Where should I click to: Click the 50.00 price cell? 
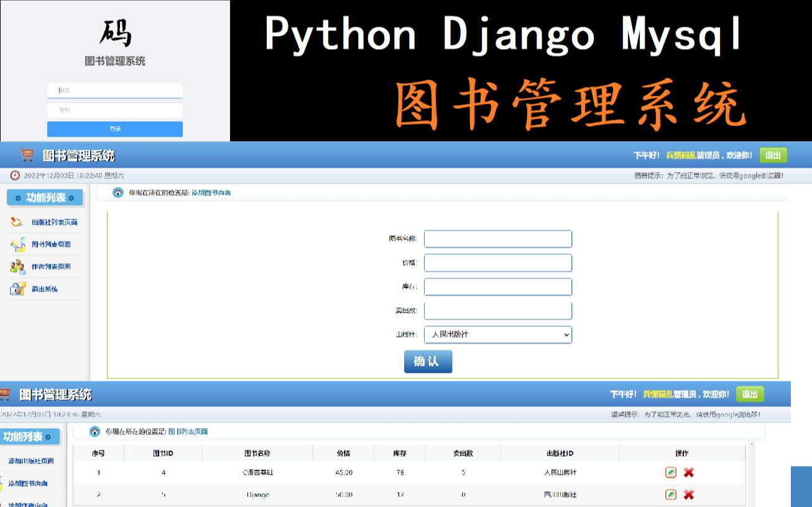click(x=343, y=495)
